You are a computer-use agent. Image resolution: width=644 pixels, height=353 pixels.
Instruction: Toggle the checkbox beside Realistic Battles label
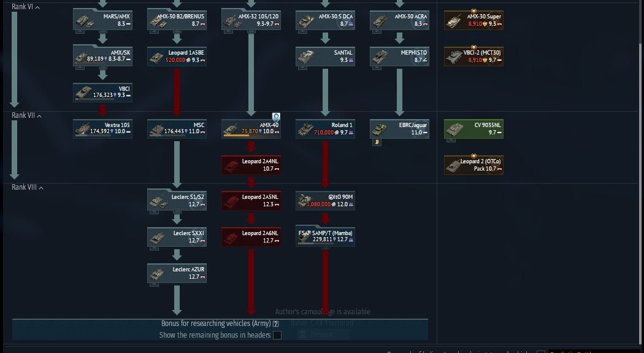point(541,351)
